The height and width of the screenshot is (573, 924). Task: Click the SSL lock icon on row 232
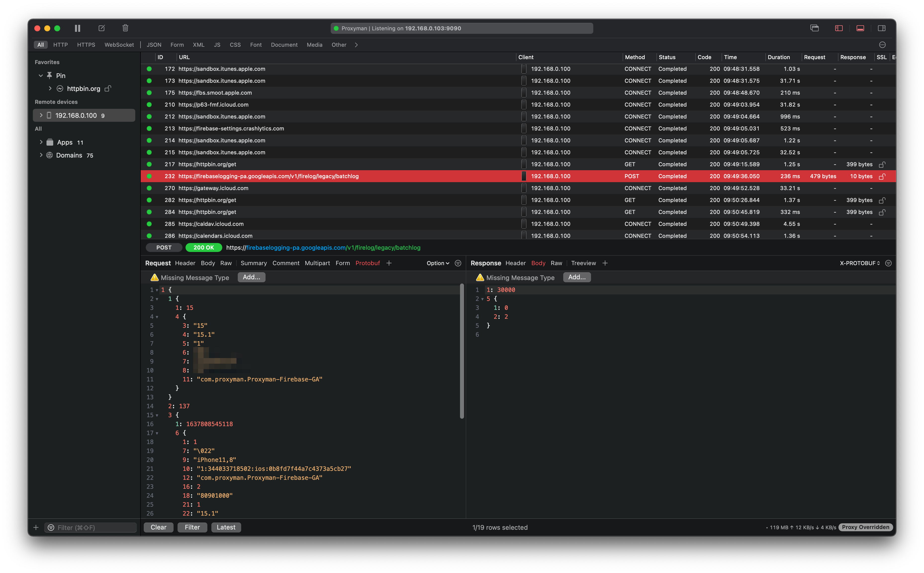(x=882, y=176)
